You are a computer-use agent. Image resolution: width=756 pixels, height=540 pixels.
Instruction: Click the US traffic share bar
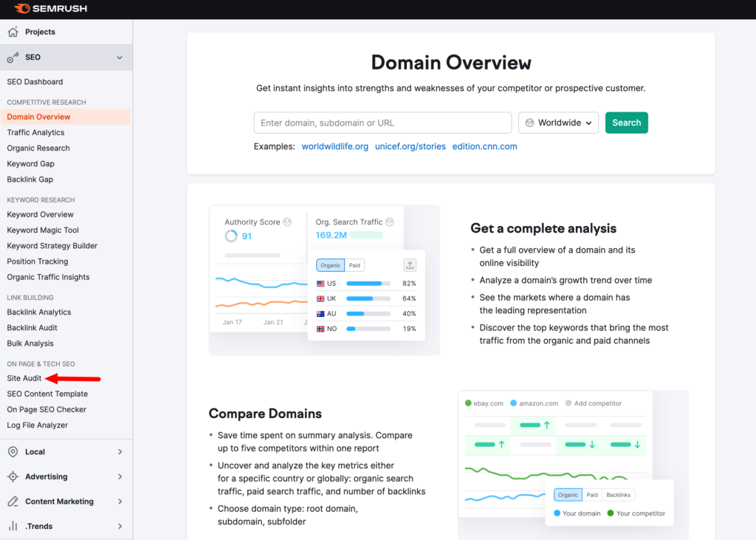[x=368, y=283]
